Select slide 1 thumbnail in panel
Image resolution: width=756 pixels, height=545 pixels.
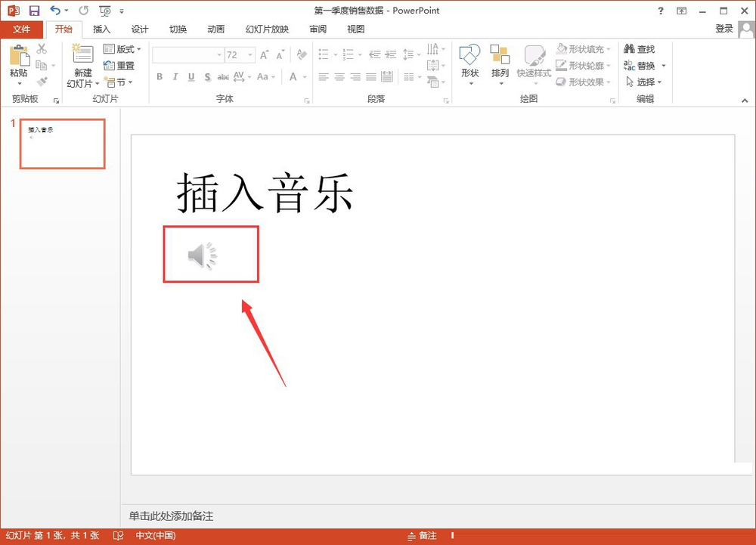62,144
